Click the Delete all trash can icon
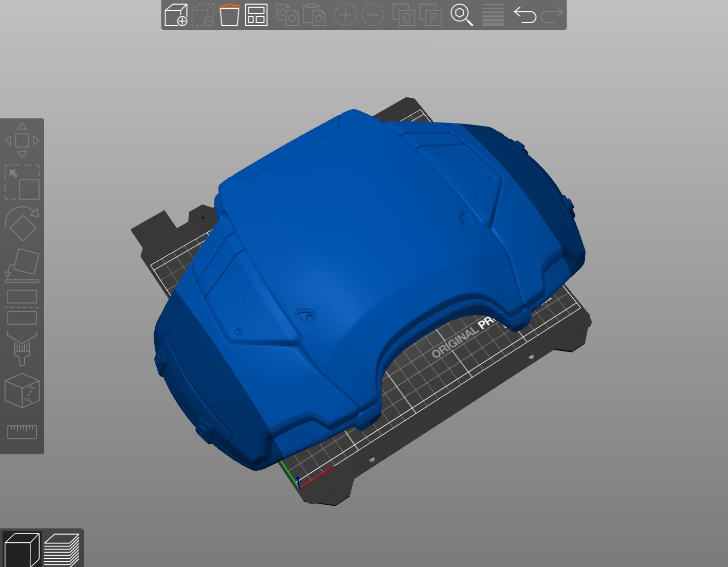 click(x=229, y=15)
